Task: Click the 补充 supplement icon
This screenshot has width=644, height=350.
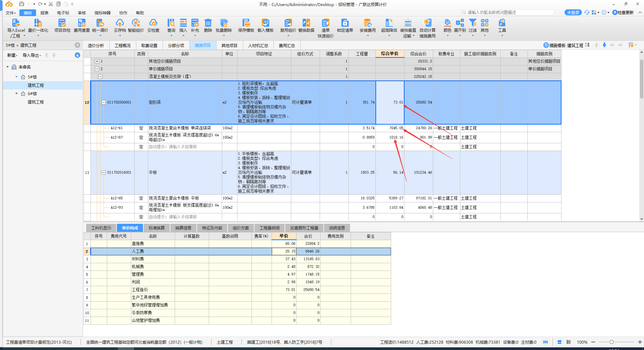Action: (195, 23)
